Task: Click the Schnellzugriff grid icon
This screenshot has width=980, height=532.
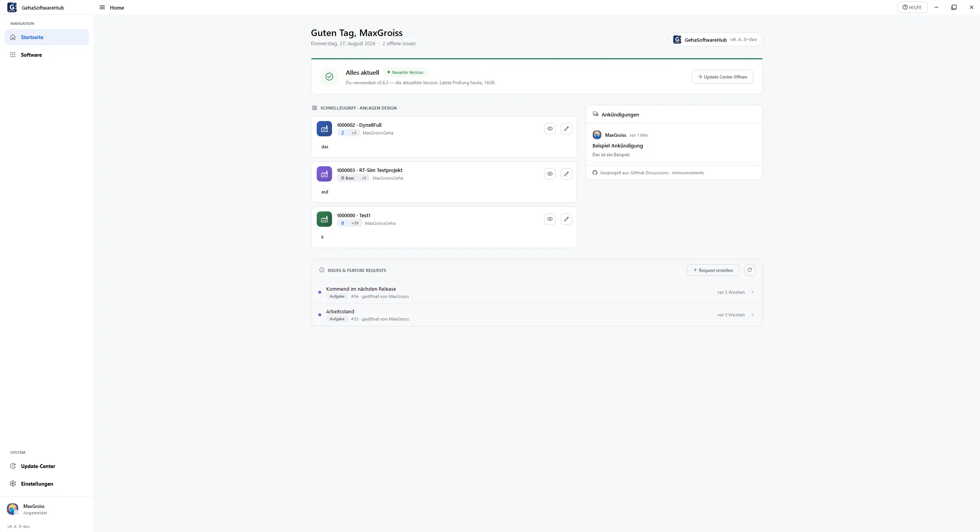Action: [x=314, y=108]
